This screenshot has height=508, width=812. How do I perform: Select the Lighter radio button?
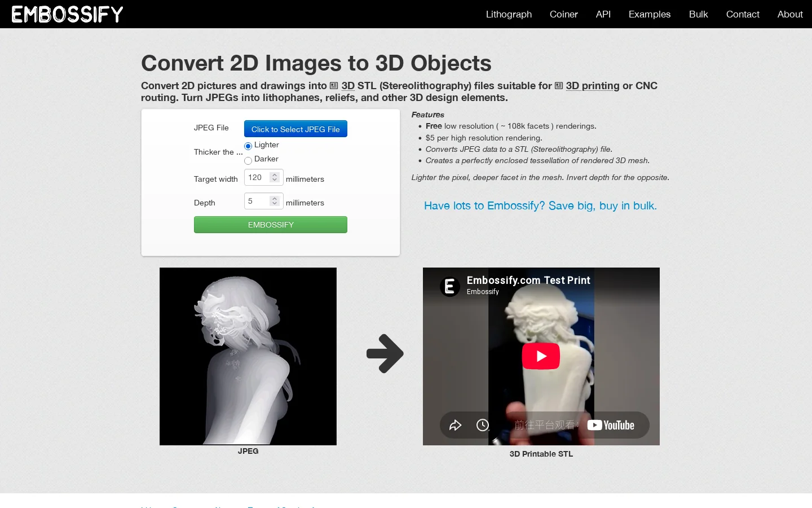pyautogui.click(x=248, y=146)
